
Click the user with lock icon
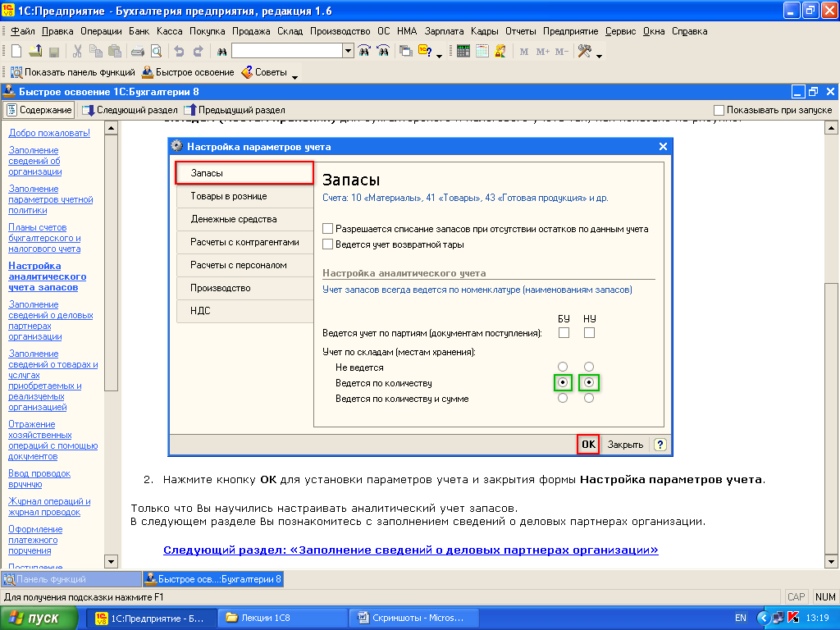tap(501, 52)
